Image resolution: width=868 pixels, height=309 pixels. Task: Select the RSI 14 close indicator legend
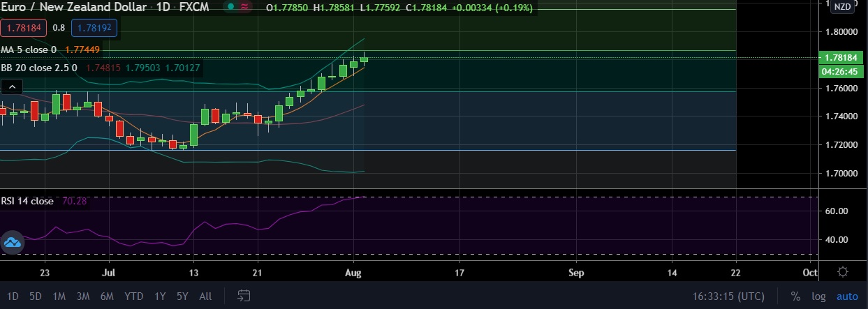pos(27,201)
